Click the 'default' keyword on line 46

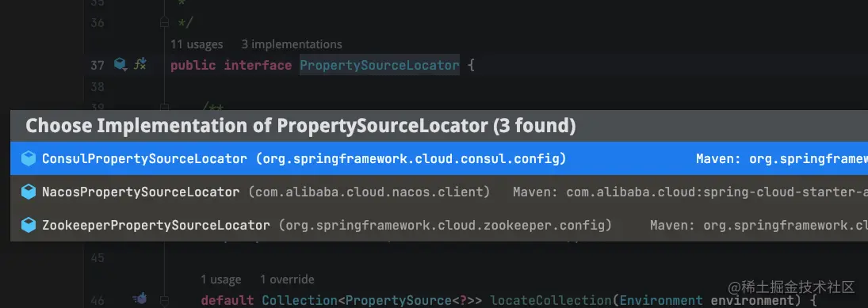click(x=227, y=300)
